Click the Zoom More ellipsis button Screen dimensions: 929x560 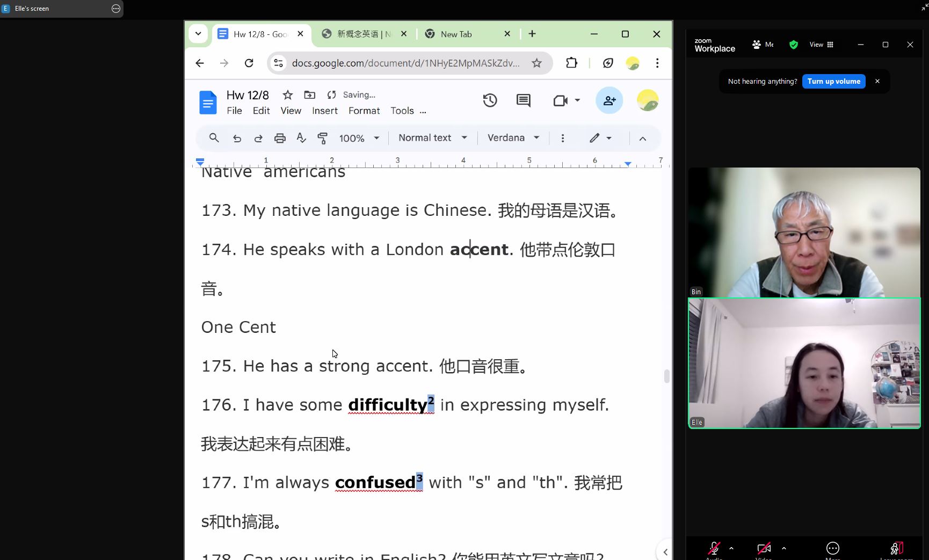click(832, 548)
